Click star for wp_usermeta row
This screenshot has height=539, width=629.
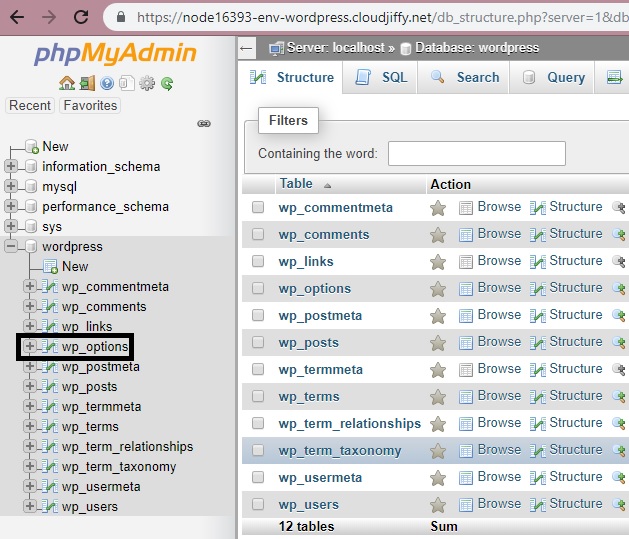(x=438, y=478)
